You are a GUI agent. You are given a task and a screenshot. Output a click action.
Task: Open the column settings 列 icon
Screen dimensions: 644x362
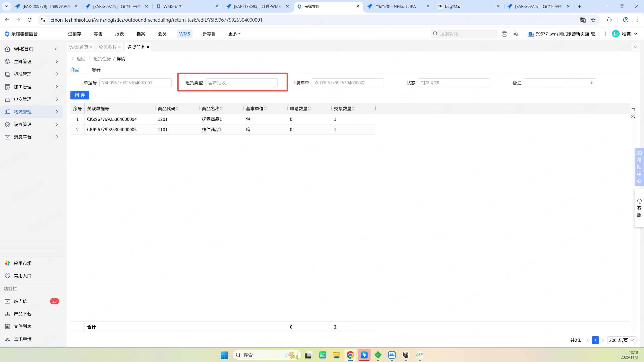(633, 113)
